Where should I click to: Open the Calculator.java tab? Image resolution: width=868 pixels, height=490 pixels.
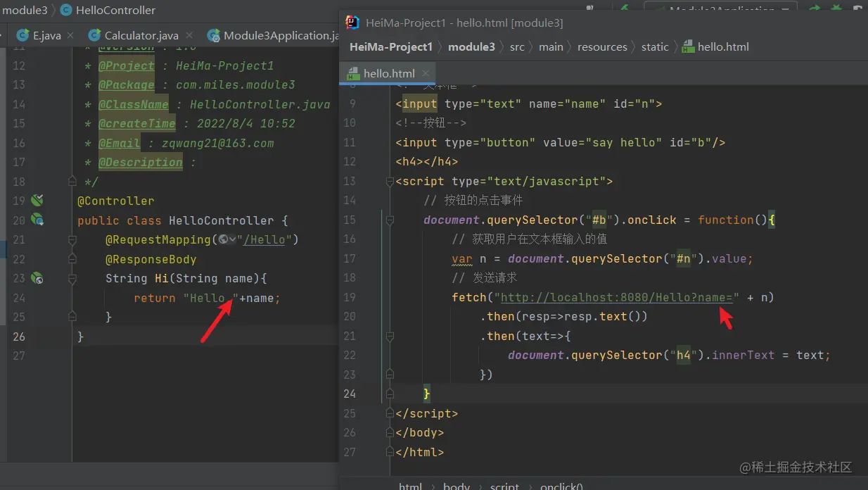141,35
